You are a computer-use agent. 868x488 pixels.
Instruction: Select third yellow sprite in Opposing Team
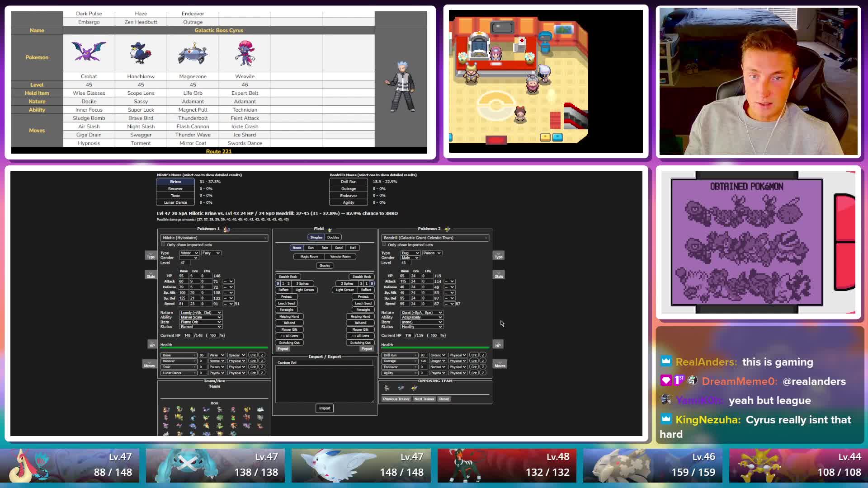pos(414,388)
